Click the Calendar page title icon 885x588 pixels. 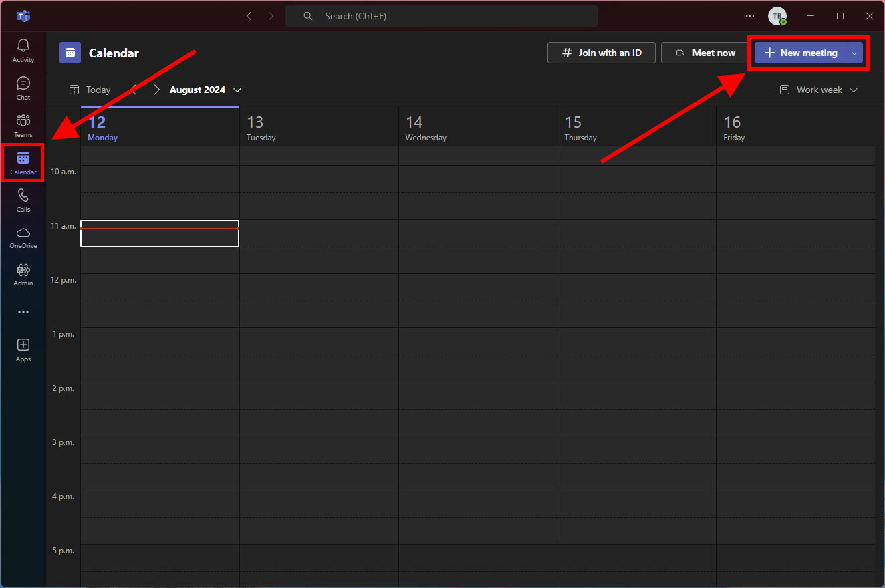click(x=70, y=53)
